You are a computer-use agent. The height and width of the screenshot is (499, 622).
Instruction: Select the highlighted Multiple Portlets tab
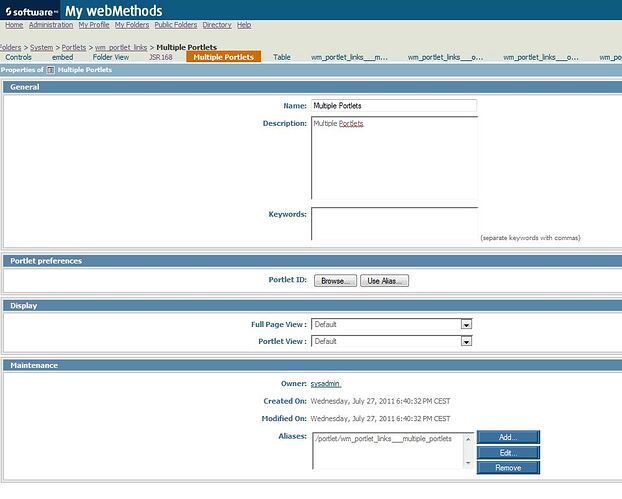coord(223,57)
